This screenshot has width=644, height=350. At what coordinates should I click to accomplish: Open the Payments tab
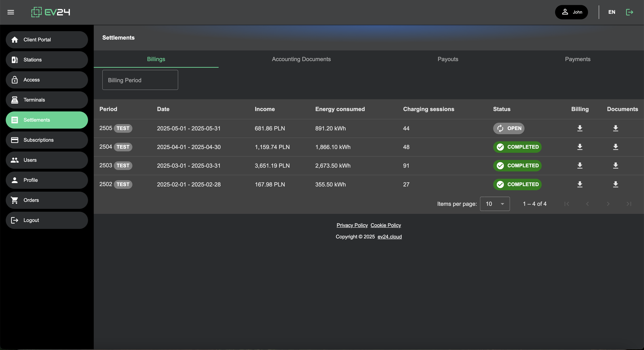(577, 59)
